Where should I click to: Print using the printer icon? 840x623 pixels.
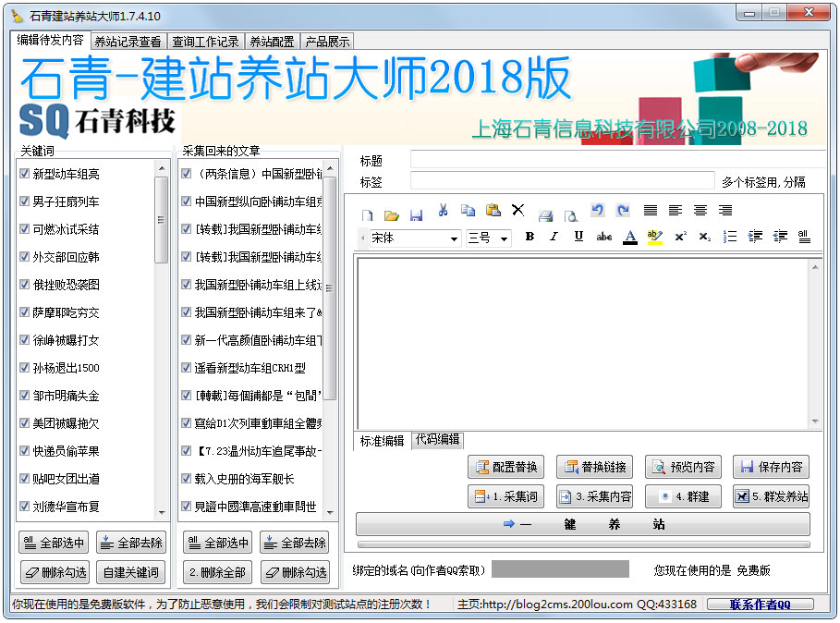545,215
